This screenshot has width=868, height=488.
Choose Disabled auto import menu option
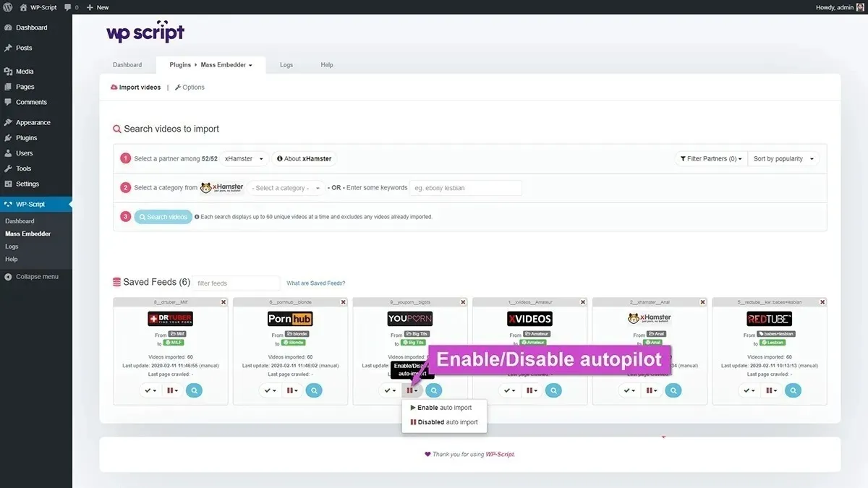tap(445, 422)
